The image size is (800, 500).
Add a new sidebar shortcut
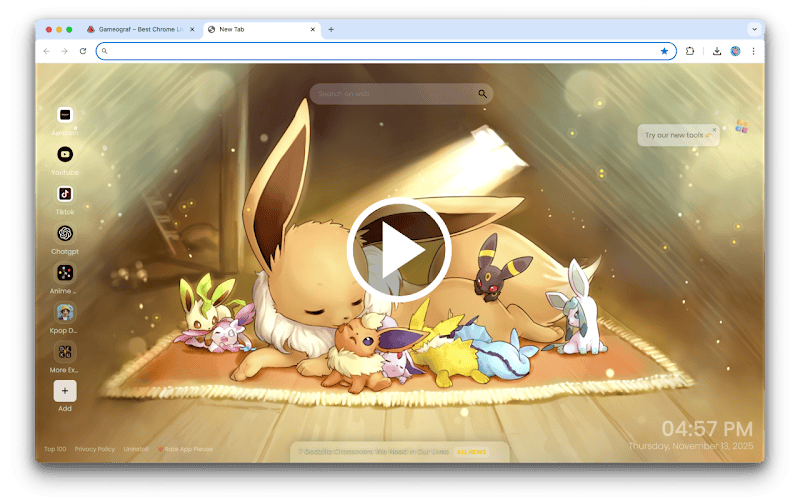[65, 391]
